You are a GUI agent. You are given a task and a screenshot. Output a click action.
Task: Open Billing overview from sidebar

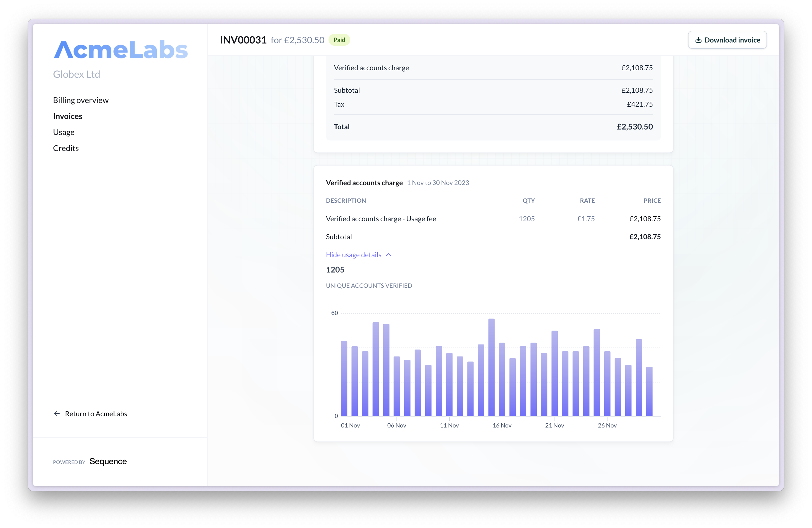[x=80, y=100]
